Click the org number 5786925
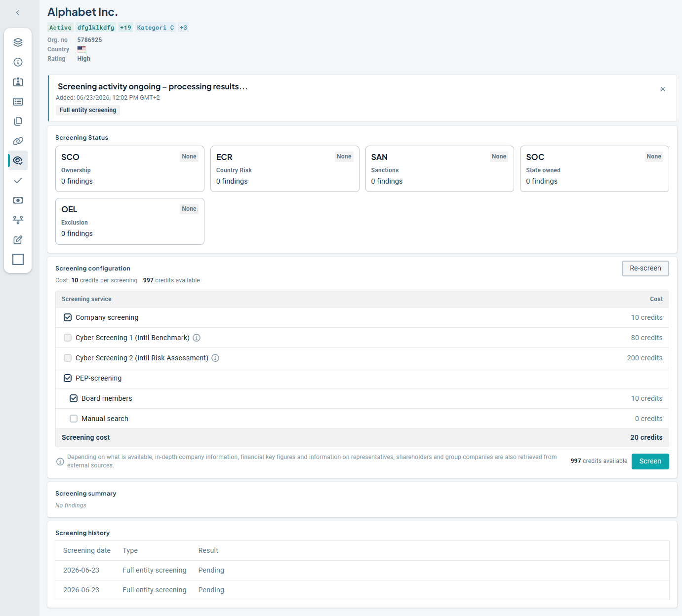The image size is (682, 616). pyautogui.click(x=89, y=40)
